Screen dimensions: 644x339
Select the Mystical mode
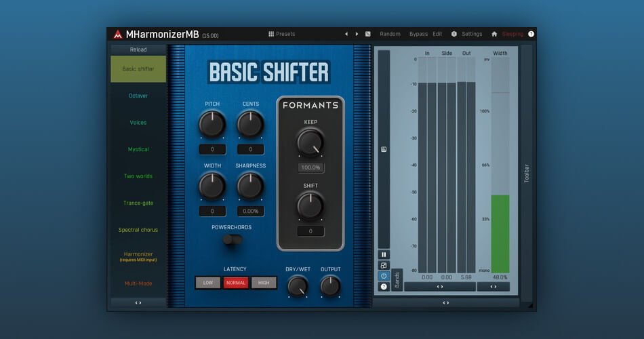138,149
